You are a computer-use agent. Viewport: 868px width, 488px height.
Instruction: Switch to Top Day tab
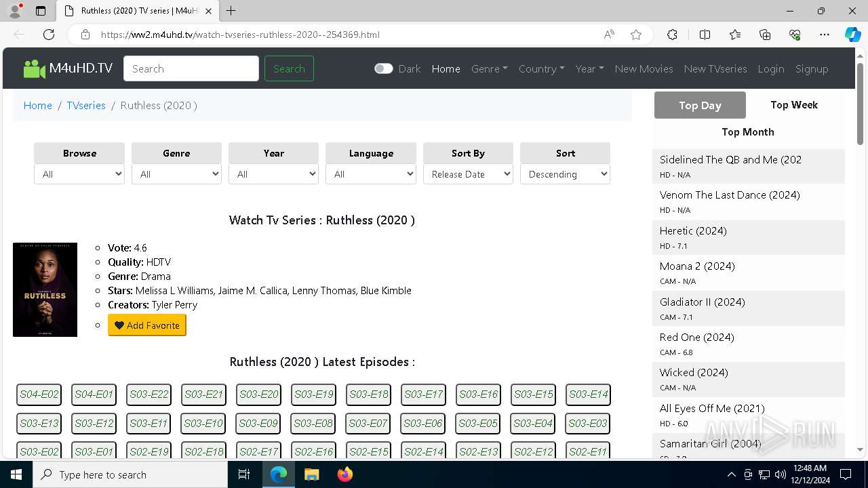[x=700, y=105]
